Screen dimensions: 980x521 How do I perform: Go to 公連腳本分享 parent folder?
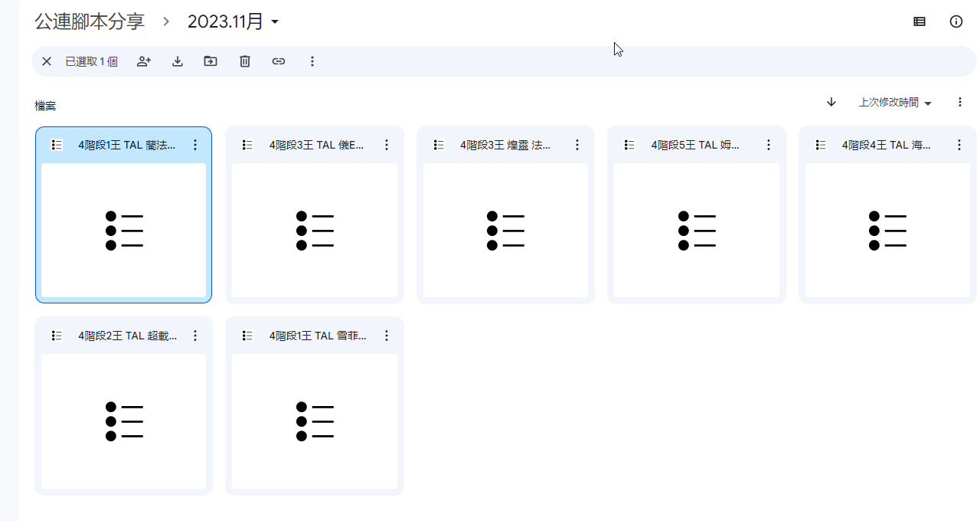pos(90,21)
